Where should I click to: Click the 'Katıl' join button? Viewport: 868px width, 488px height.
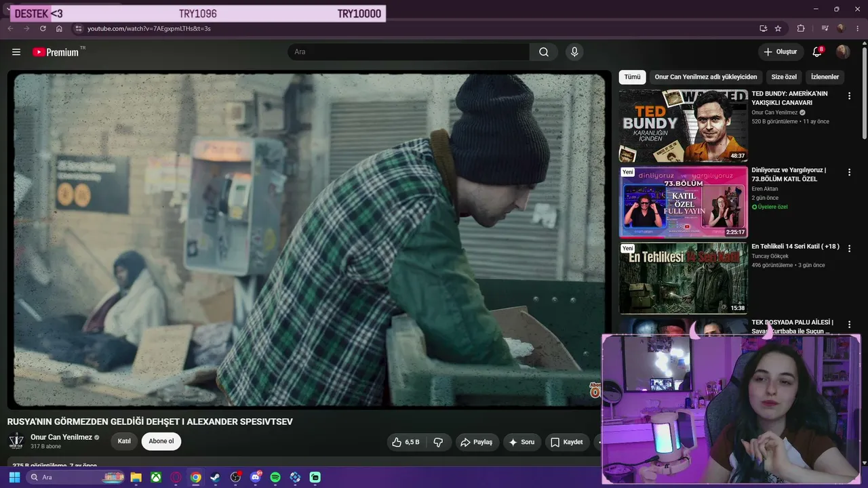pyautogui.click(x=124, y=441)
